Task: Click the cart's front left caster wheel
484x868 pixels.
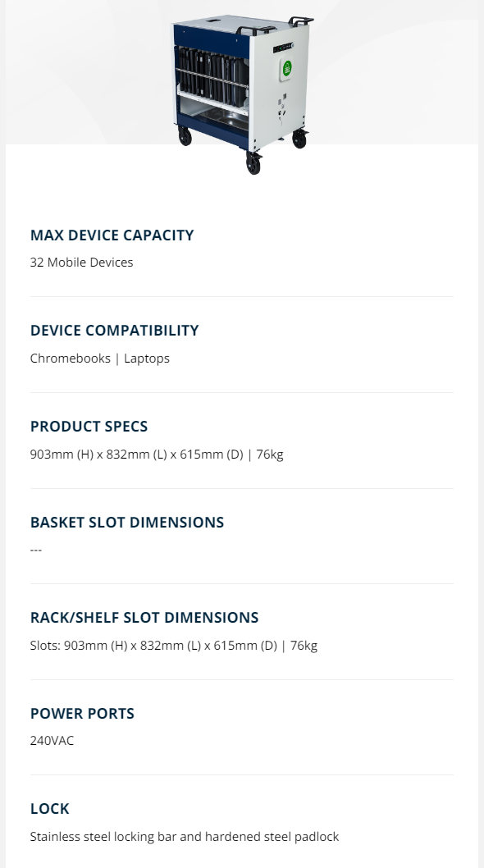Action: pos(185,135)
